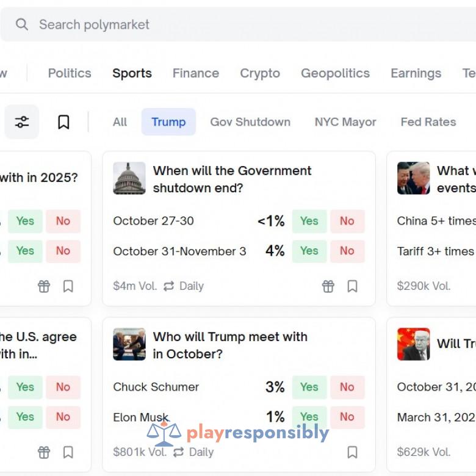Buy Yes for Elon Musk

[309, 417]
